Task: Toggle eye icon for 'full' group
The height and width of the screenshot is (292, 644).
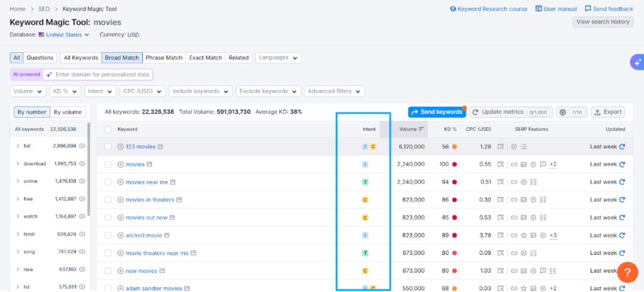Action: (x=82, y=146)
